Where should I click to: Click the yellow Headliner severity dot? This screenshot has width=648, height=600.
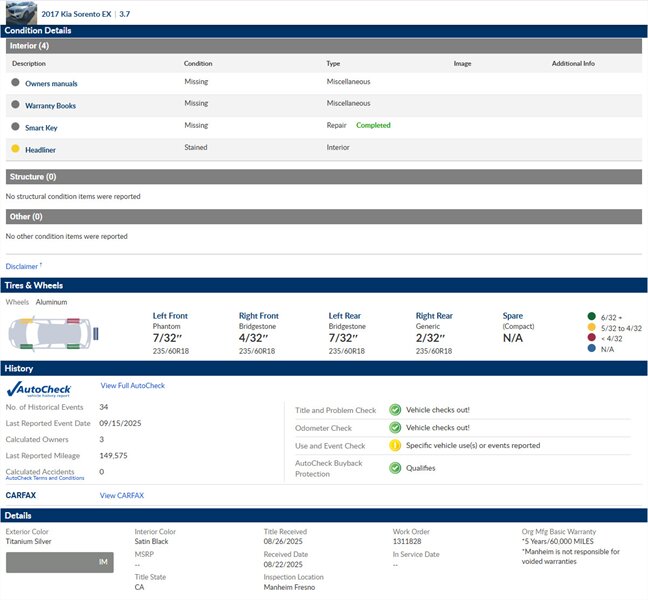point(15,149)
